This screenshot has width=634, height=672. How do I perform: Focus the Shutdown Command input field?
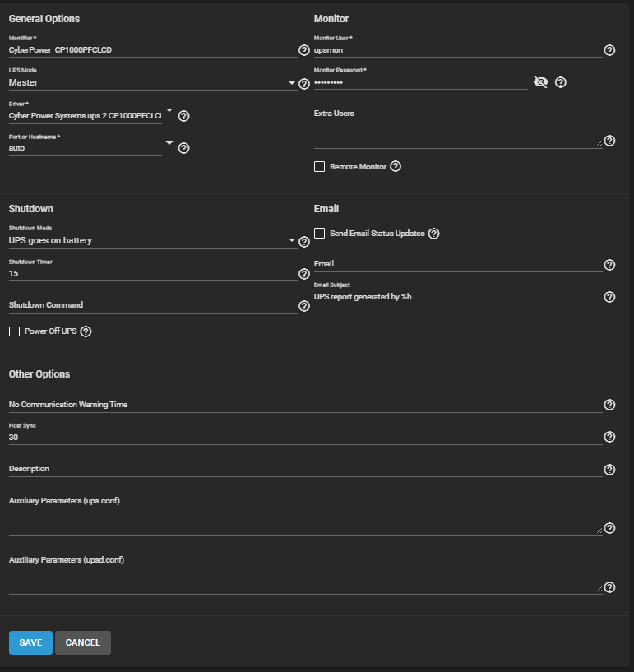click(x=153, y=305)
